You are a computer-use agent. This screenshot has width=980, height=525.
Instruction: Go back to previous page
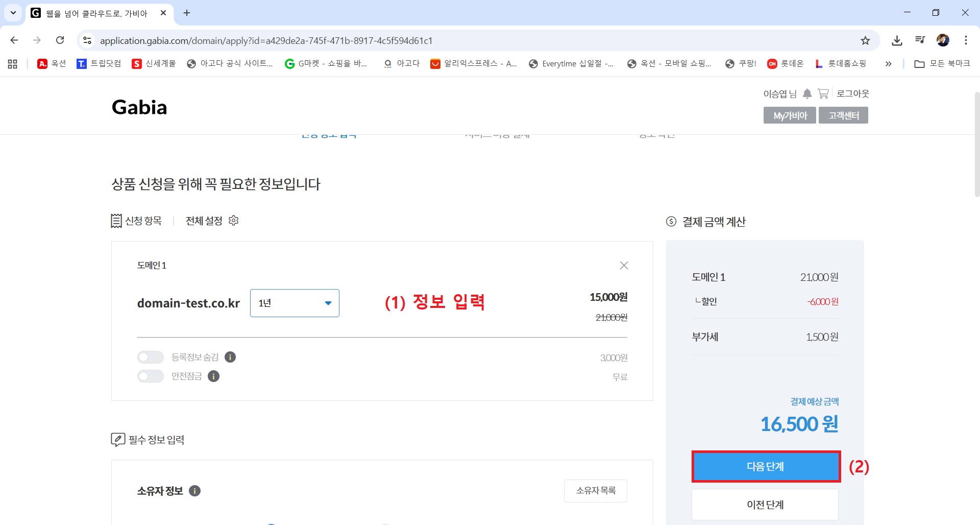pyautogui.click(x=14, y=40)
